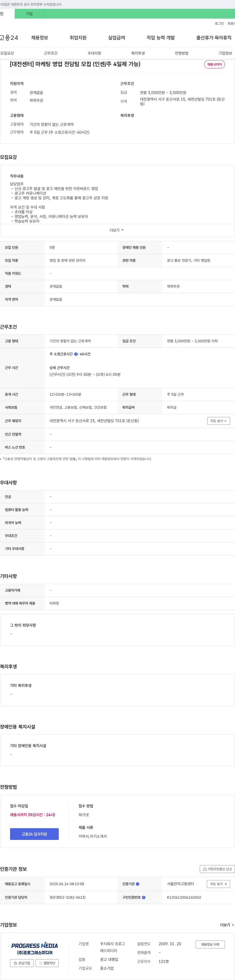
Task: Click 광고·홍보 전문가, 기타 영업원 text
Action: (x=188, y=261)
